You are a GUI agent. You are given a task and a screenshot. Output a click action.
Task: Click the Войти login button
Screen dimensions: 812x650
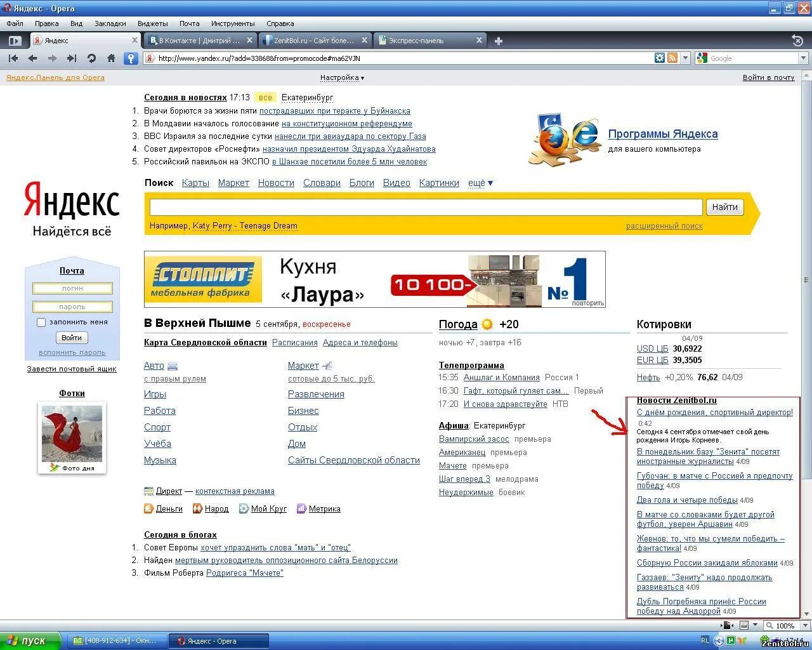72,338
